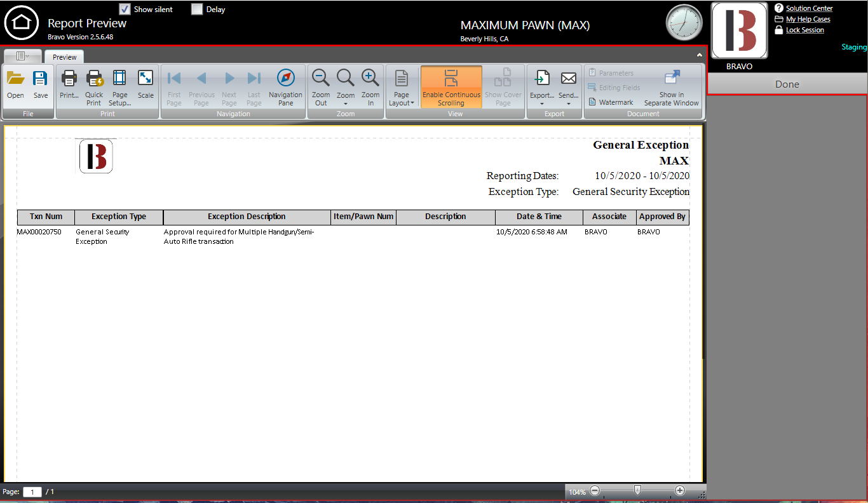Open Page Setup options
The width and height of the screenshot is (868, 503).
(119, 88)
